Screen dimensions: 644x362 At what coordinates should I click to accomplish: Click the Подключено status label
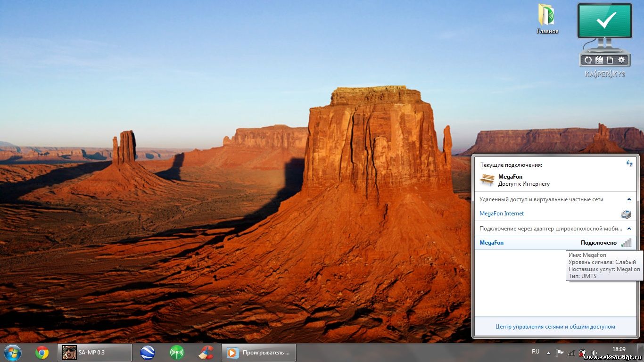pos(599,243)
